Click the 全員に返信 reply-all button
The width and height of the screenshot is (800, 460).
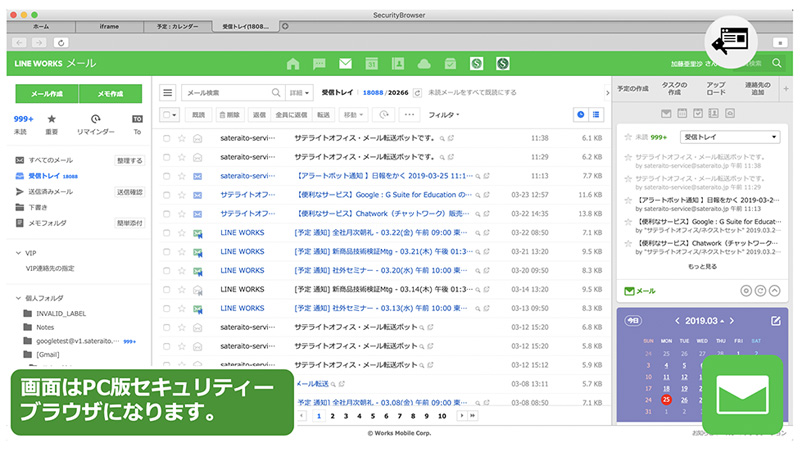[291, 115]
